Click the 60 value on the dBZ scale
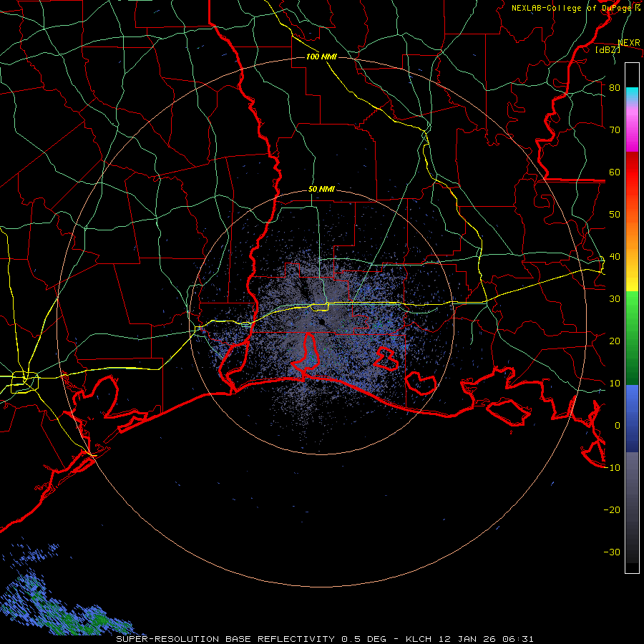The width and height of the screenshot is (644, 644). click(x=615, y=172)
